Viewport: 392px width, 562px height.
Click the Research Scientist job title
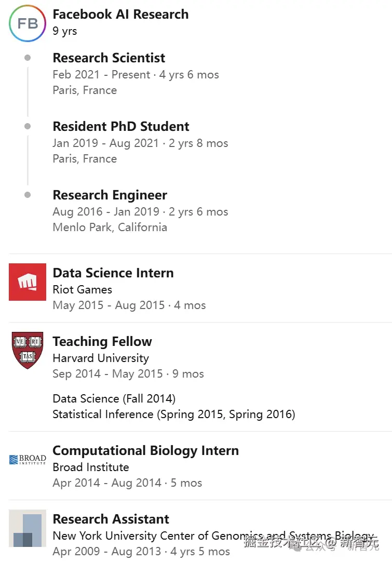(109, 58)
